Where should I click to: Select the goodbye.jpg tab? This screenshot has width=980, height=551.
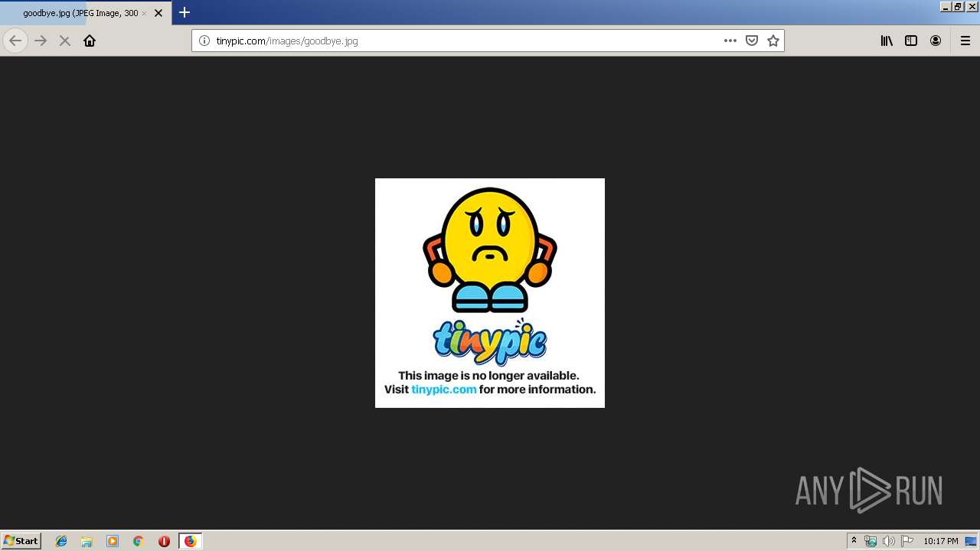click(x=84, y=13)
